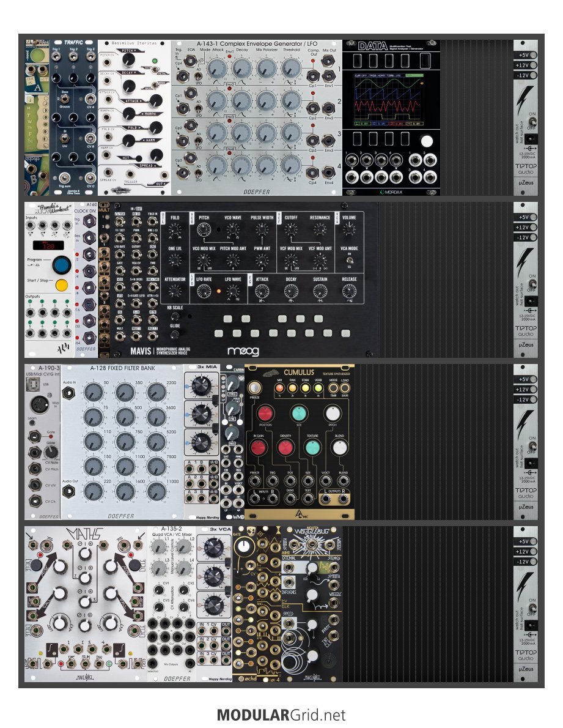Turn the white BLEND knob on Cumulus

coord(339,447)
